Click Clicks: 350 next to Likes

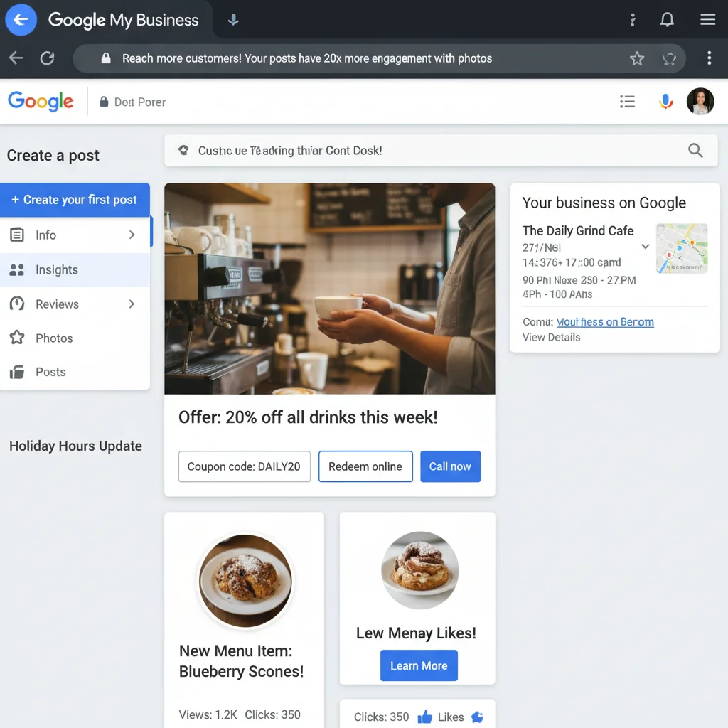pyautogui.click(x=381, y=717)
